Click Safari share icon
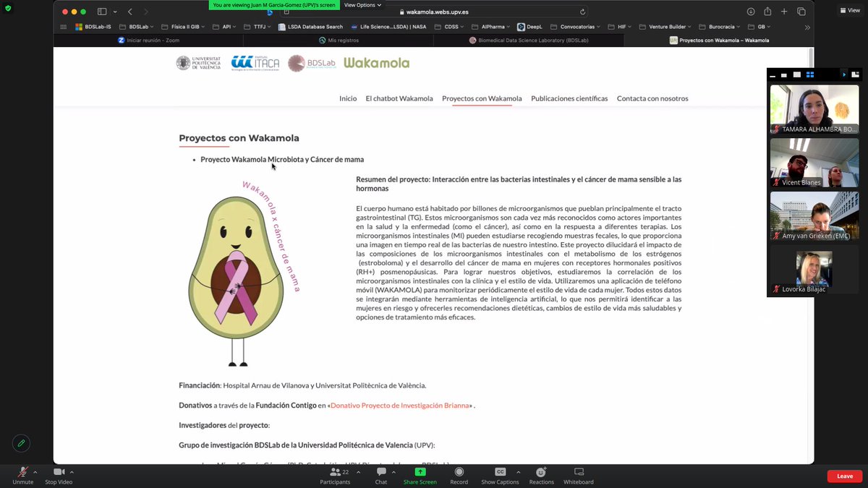Image resolution: width=868 pixels, height=488 pixels. tap(767, 12)
